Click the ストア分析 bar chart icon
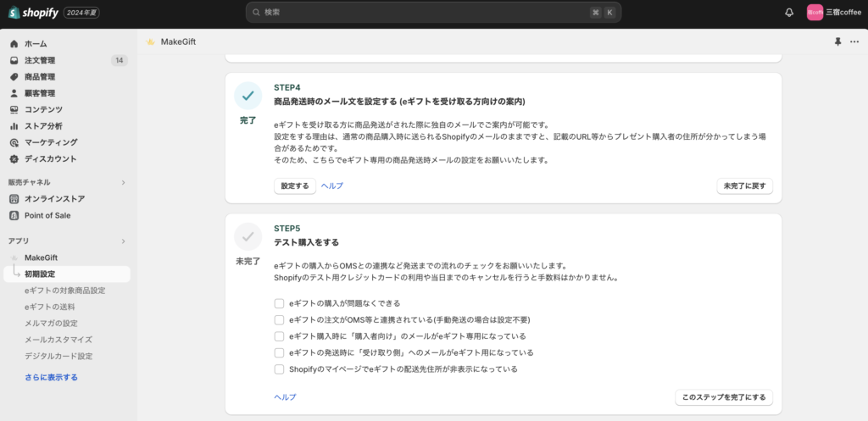This screenshot has width=868, height=421. point(14,126)
